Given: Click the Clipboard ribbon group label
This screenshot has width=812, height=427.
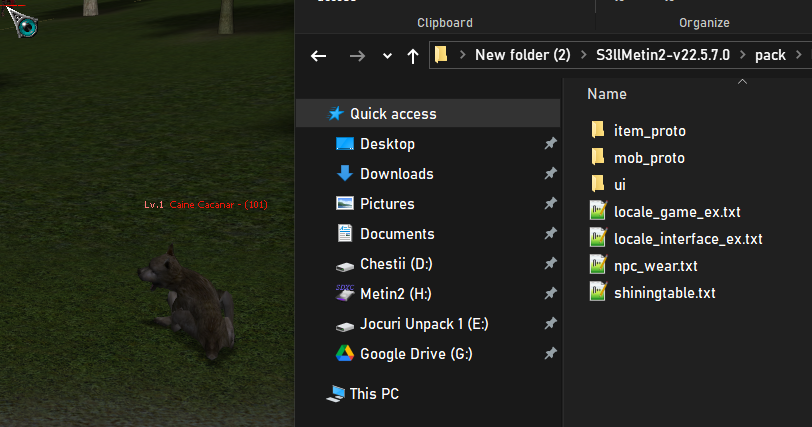Looking at the screenshot, I should [445, 23].
